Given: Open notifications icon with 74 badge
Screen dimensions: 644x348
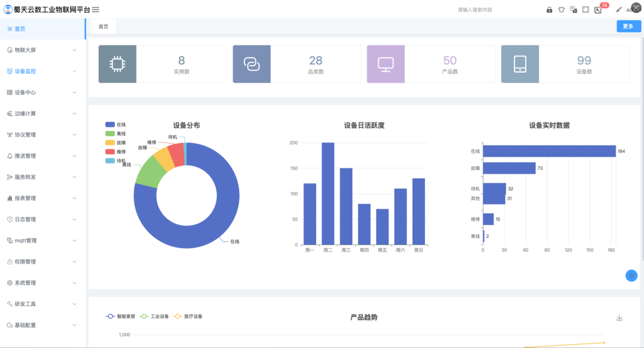Looking at the screenshot, I should pos(598,10).
